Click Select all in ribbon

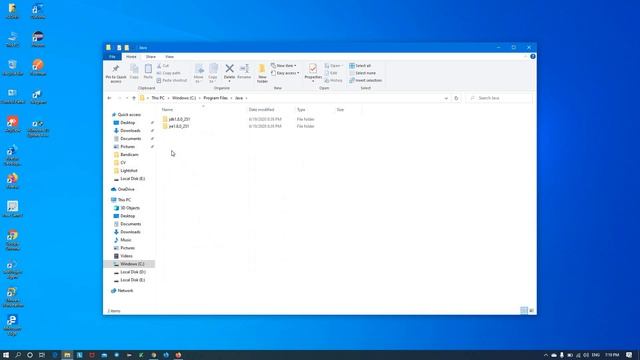point(360,66)
